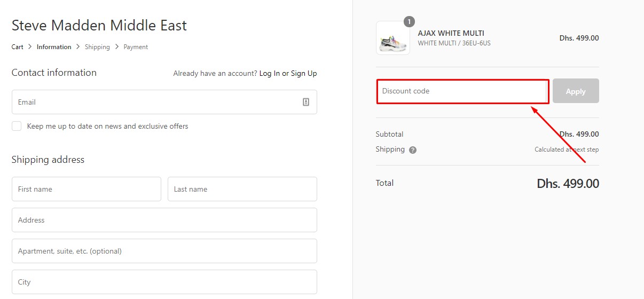Focus the City field
644x299 pixels.
pyautogui.click(x=164, y=282)
